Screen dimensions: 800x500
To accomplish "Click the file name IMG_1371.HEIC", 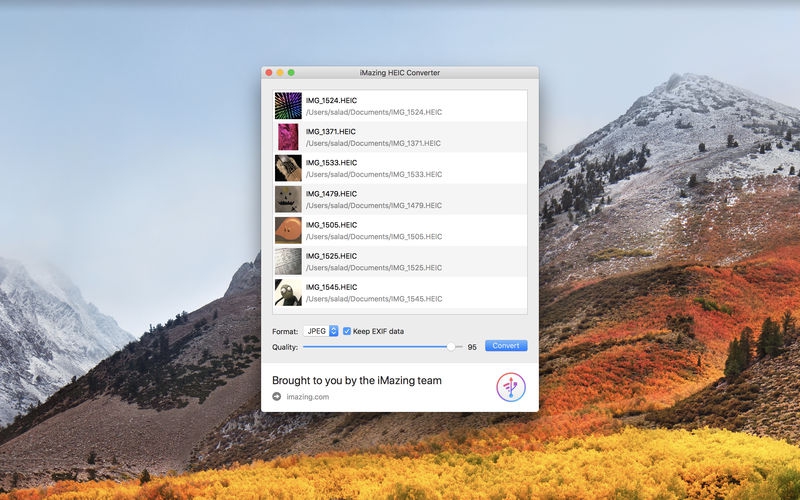I will 331,132.
